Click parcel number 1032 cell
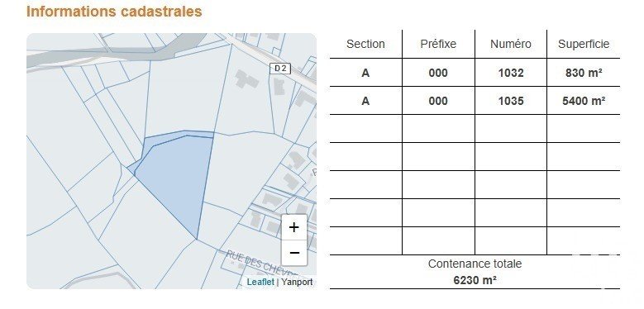 pos(511,73)
